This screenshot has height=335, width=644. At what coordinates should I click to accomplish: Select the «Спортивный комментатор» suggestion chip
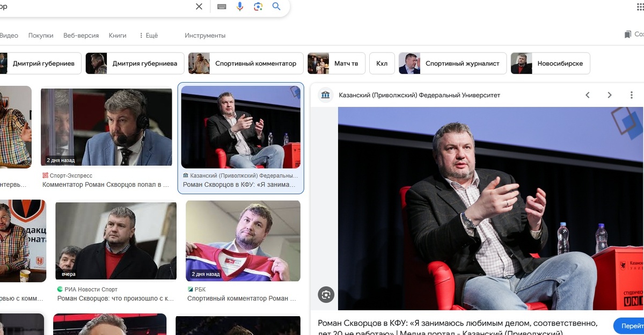(x=257, y=63)
